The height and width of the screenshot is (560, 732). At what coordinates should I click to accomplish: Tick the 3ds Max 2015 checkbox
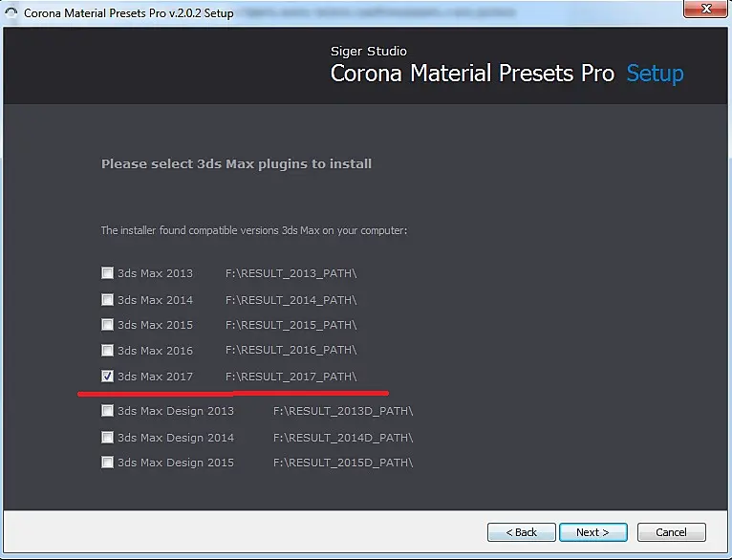click(107, 324)
